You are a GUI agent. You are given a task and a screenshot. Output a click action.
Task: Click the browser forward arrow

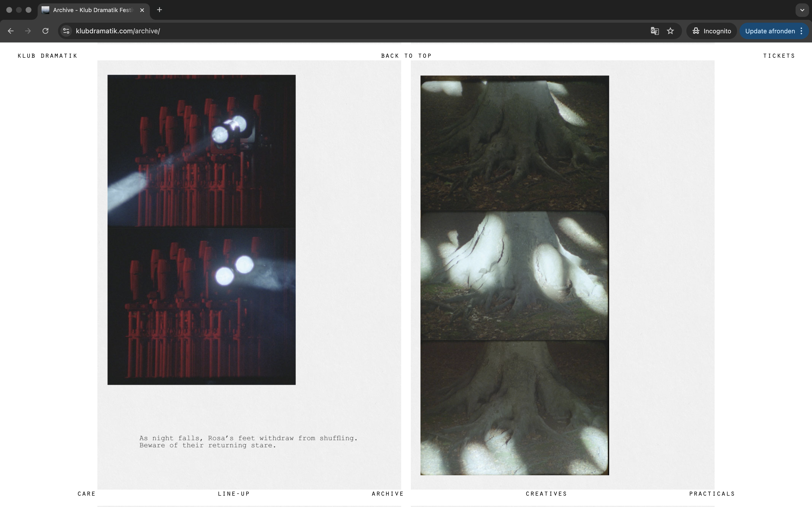[28, 31]
